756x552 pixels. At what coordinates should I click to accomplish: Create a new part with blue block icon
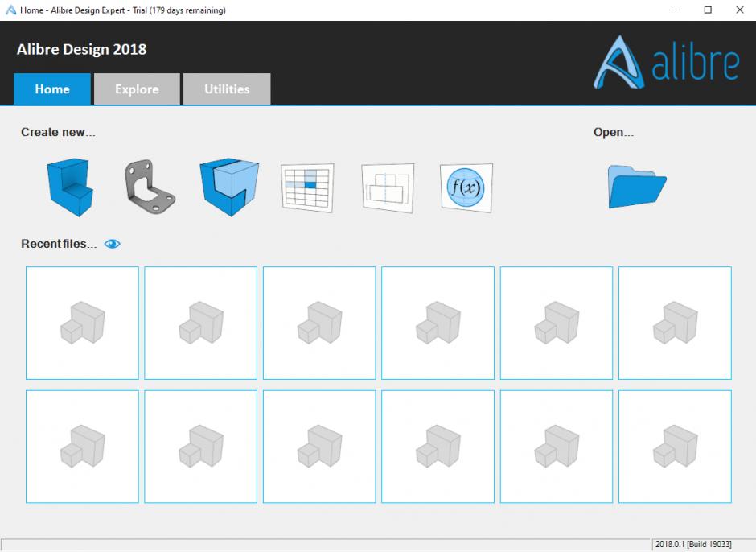[x=70, y=187]
